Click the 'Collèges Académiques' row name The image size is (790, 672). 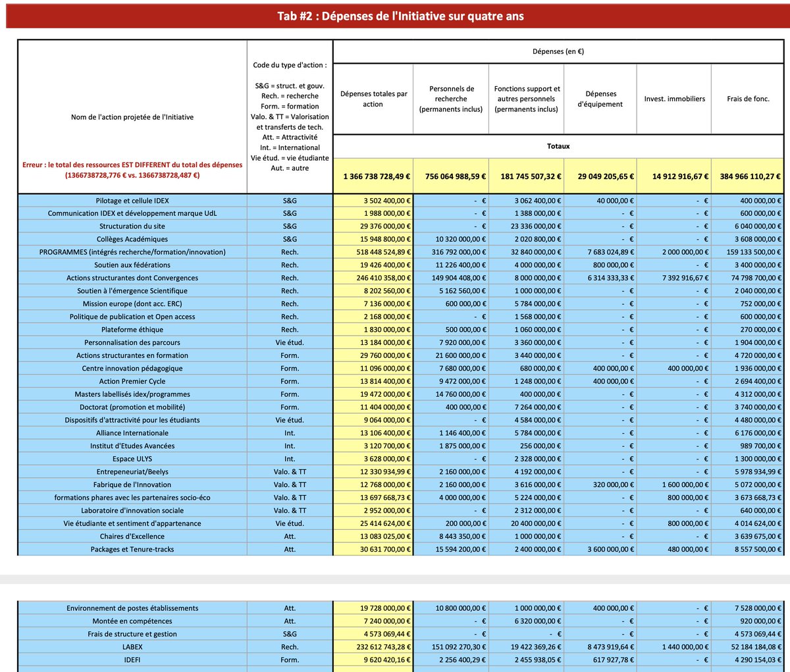(x=132, y=240)
